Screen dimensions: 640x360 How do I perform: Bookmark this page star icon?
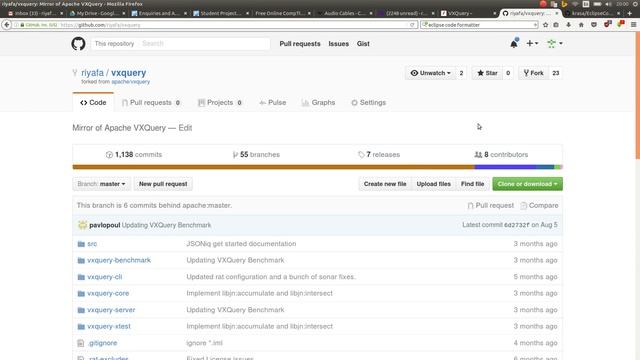pyautogui.click(x=545, y=25)
